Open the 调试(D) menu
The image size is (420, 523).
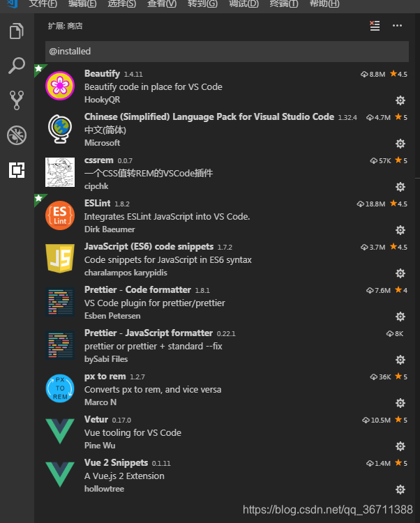pyautogui.click(x=243, y=4)
